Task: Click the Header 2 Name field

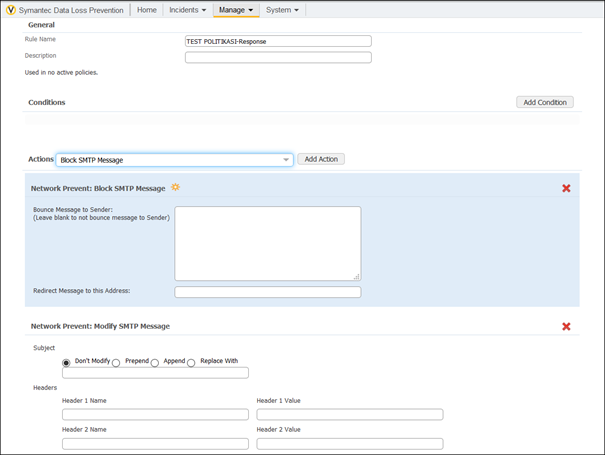Action: 155,444
